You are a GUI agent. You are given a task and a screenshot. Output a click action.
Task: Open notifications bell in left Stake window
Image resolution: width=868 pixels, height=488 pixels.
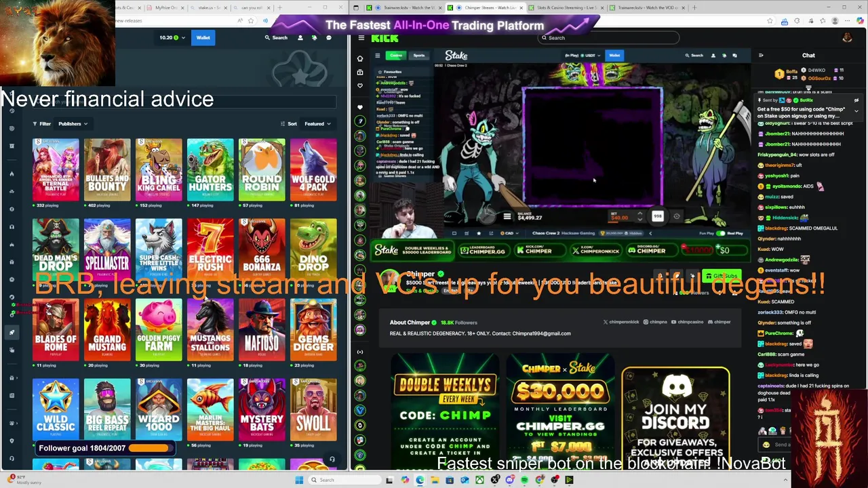(x=314, y=37)
